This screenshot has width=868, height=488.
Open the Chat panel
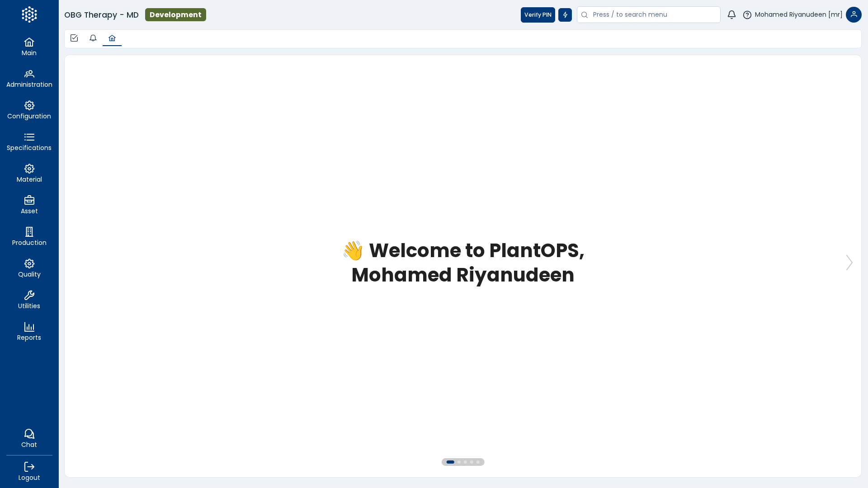click(29, 438)
